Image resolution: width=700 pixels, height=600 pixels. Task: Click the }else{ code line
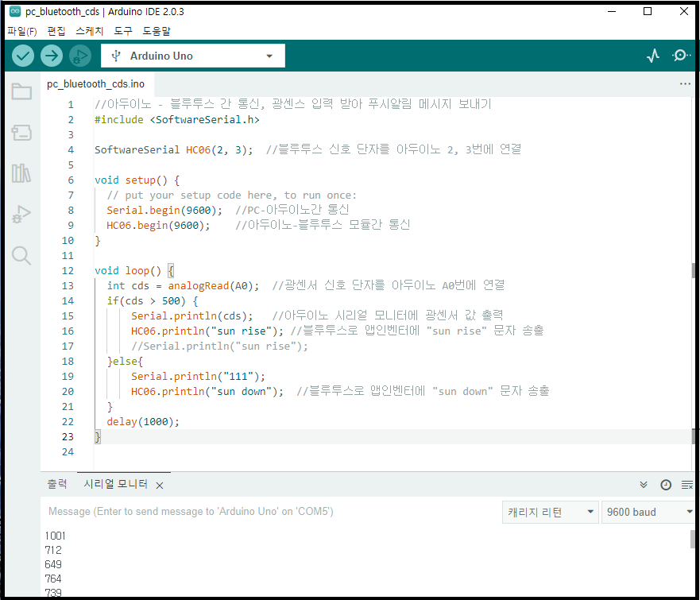pos(125,361)
